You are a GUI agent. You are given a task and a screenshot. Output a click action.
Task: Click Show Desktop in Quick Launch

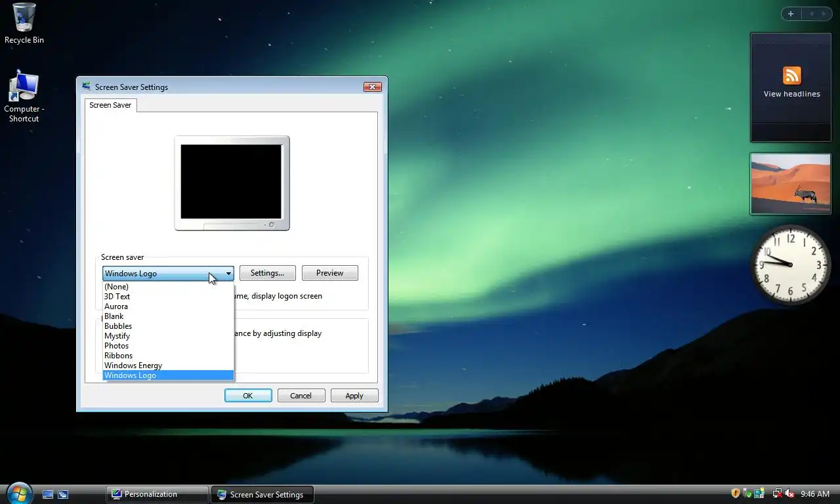(x=48, y=494)
